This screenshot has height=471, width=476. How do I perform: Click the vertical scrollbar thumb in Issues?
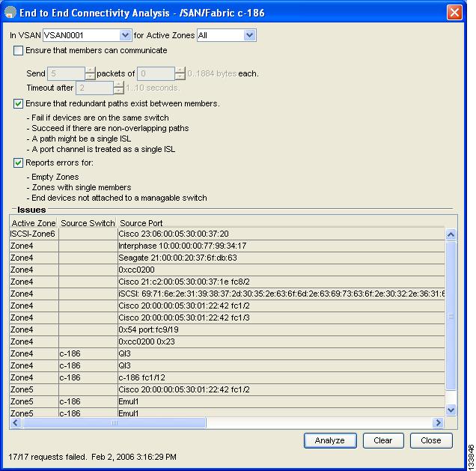(x=451, y=316)
